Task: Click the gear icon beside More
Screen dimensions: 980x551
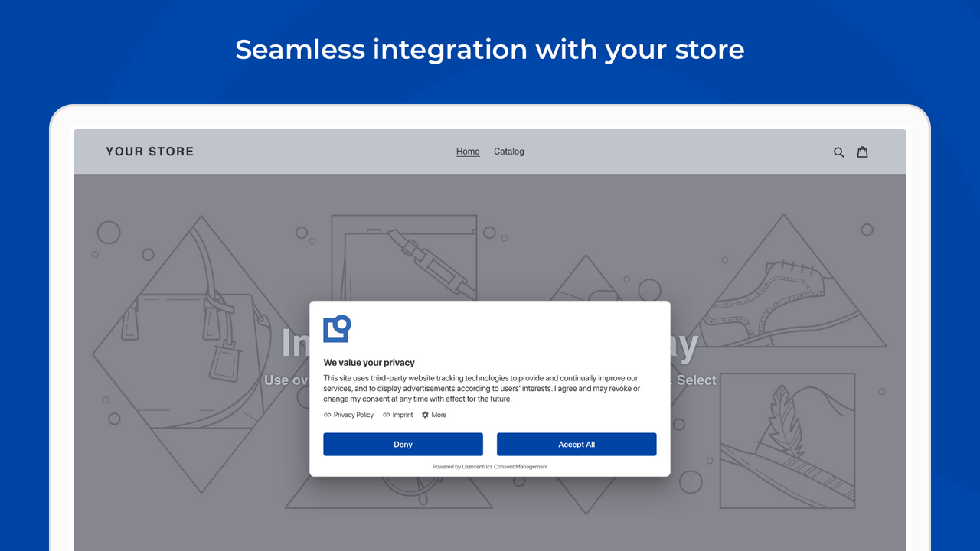Action: [425, 415]
